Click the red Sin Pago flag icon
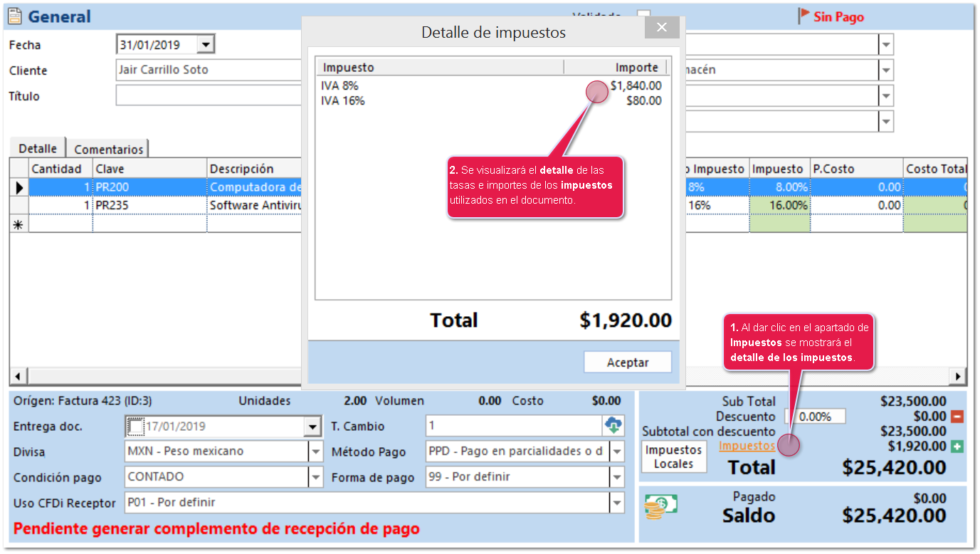 tap(804, 16)
